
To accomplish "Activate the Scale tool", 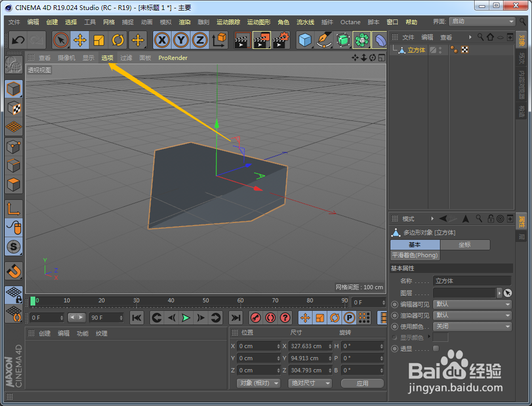I will pyautogui.click(x=99, y=40).
